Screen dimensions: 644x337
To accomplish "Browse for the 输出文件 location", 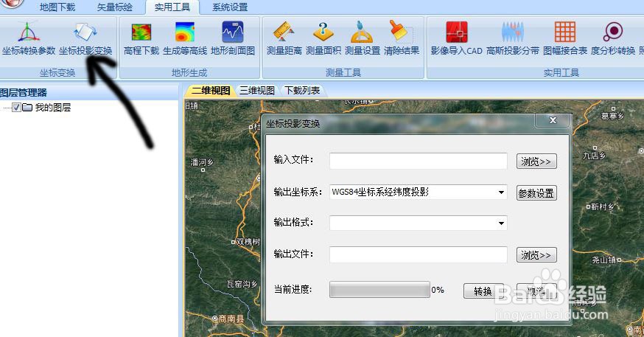I will tap(536, 255).
